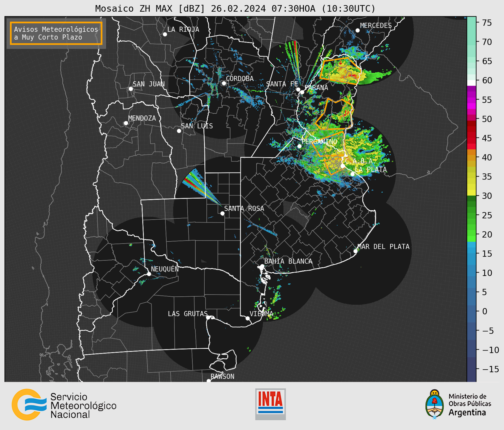The image size is (504, 430).
Task: Select the SAN JUAN city label
Action: 148,84
